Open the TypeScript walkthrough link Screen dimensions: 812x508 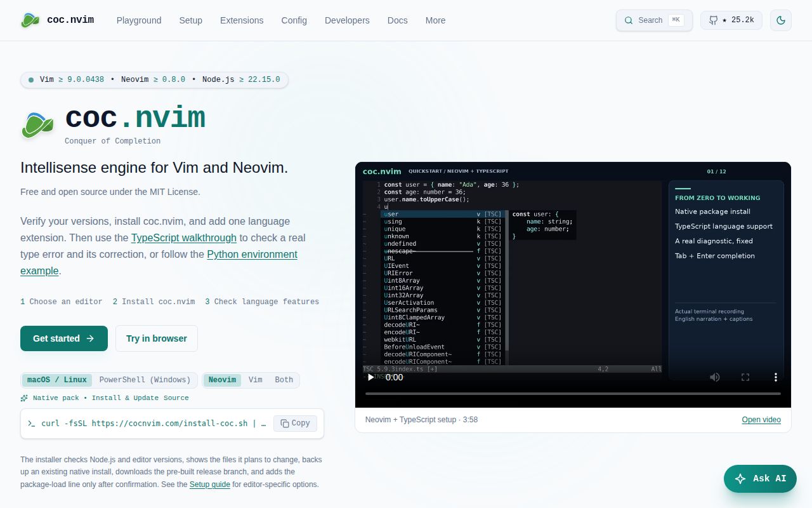(x=184, y=237)
